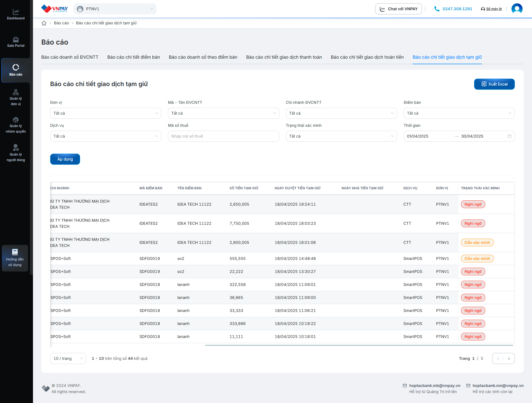This screenshot has height=403, width=532.
Task: Go to previous results page arrow
Action: [498, 358]
